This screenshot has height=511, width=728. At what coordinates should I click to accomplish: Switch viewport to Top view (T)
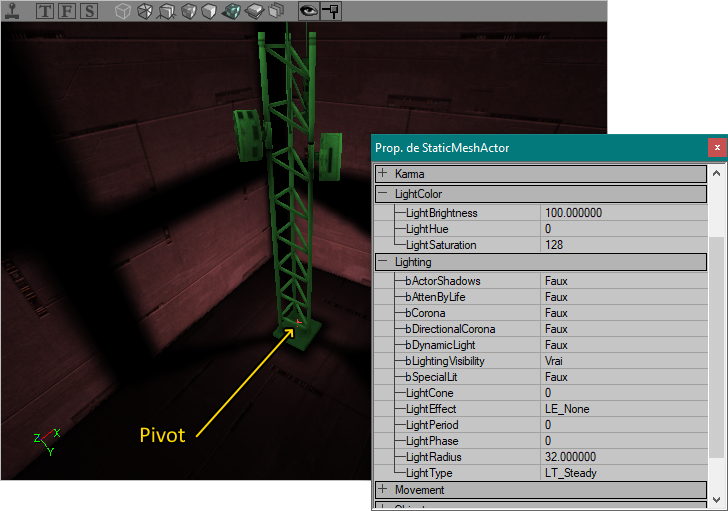click(x=45, y=12)
